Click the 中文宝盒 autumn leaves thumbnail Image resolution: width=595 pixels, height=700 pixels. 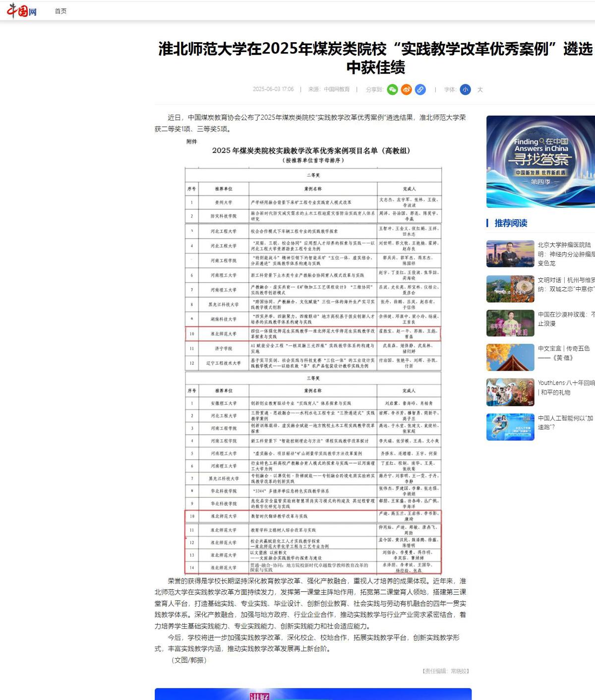click(510, 357)
